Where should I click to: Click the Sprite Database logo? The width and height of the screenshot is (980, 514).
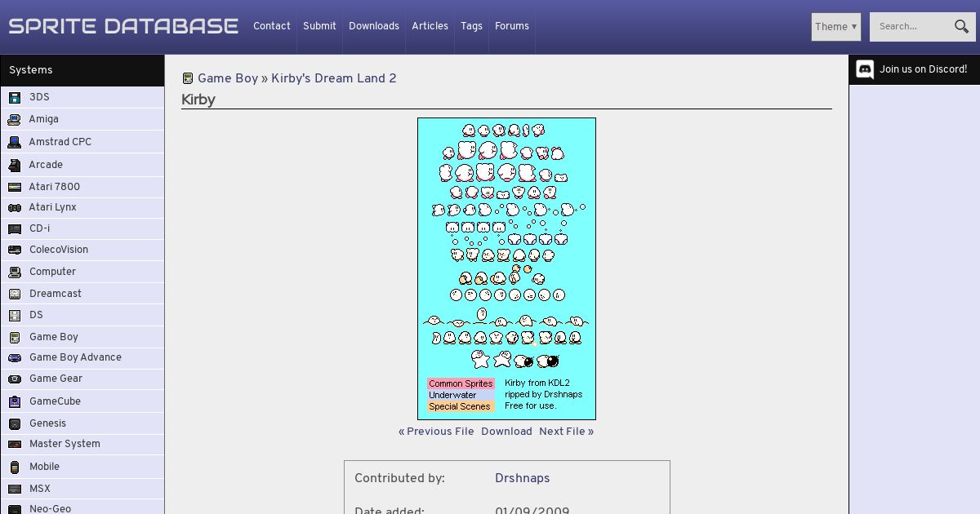click(123, 26)
